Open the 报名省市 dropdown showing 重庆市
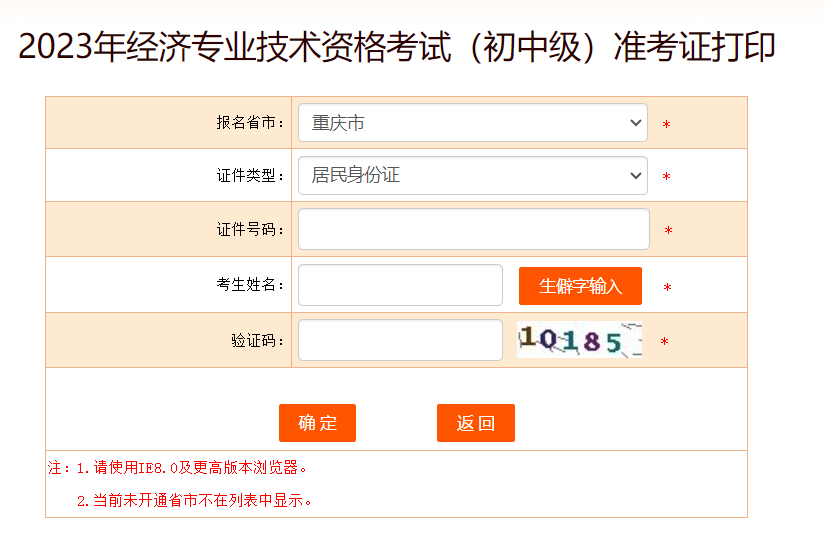Viewport: 825px width, 544px height. tap(472, 123)
